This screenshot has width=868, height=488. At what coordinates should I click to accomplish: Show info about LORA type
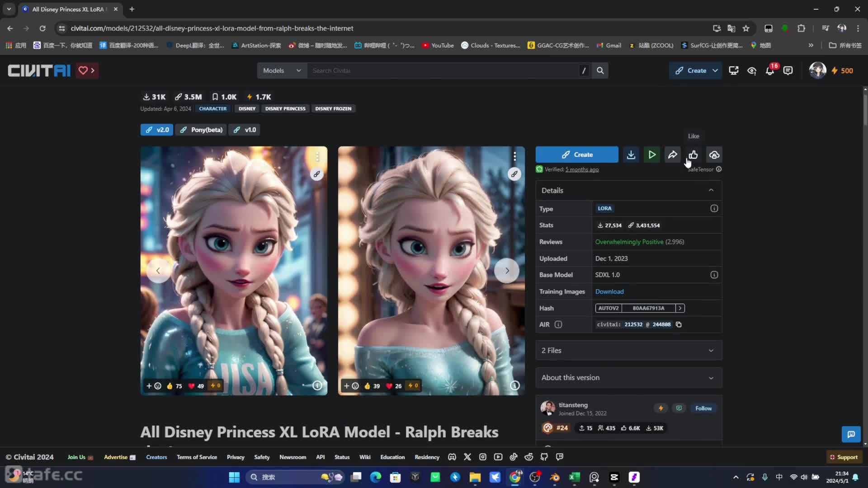(714, 208)
